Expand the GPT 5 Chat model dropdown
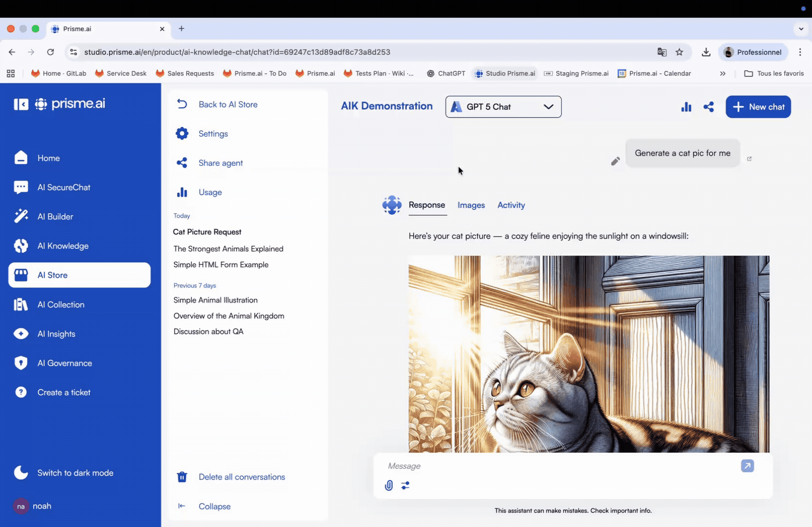 503,107
